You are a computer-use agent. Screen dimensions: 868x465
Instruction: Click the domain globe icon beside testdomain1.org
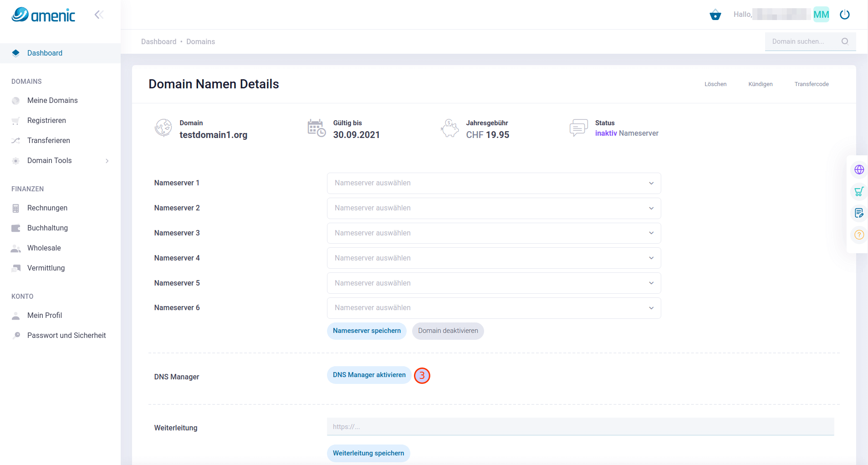coord(163,128)
